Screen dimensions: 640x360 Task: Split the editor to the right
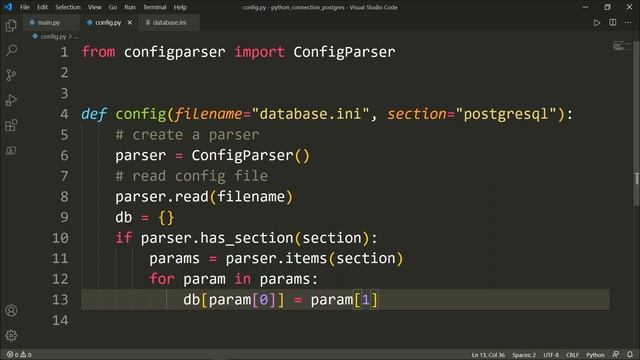point(613,22)
